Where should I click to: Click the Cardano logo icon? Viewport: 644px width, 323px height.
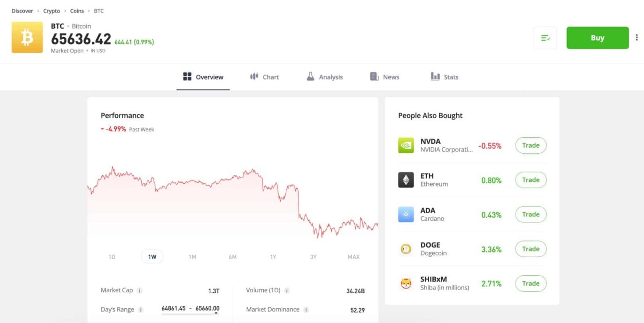[x=406, y=214]
